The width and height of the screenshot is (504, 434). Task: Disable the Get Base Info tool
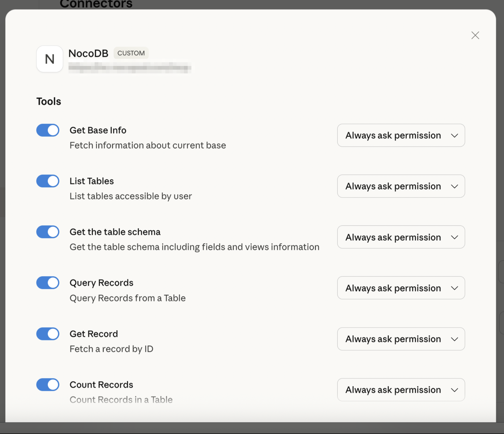coord(48,130)
